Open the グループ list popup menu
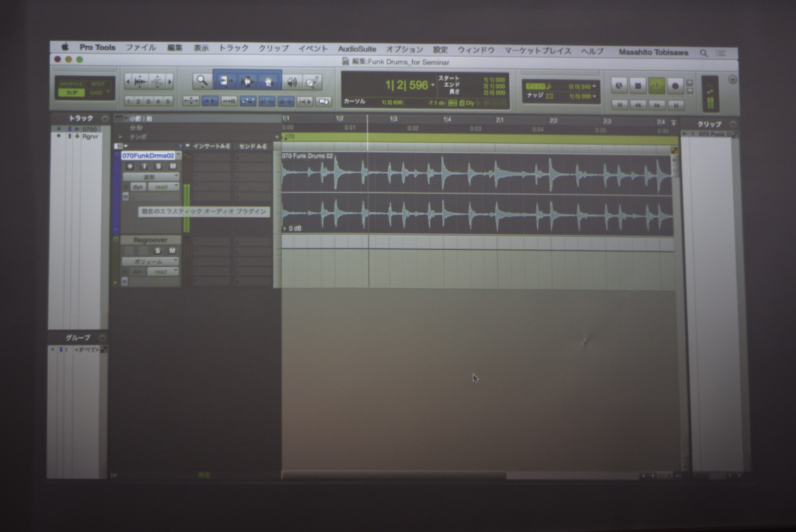 click(102, 338)
